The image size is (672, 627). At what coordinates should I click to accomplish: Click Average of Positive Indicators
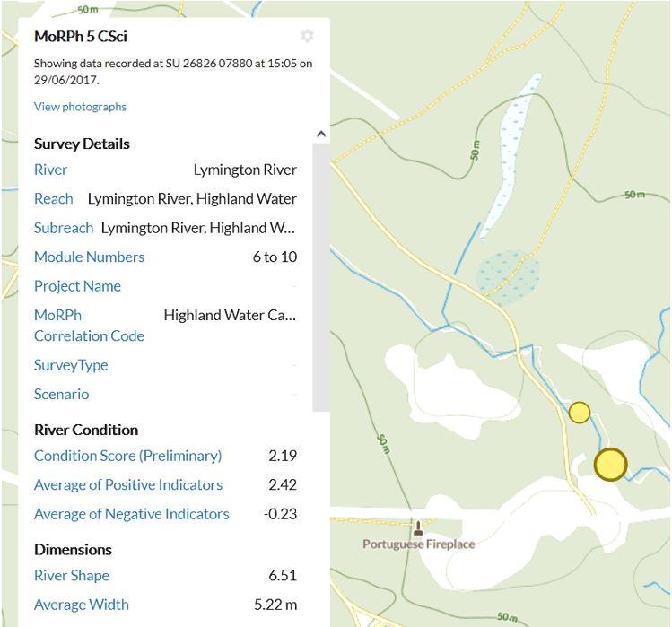(x=128, y=485)
